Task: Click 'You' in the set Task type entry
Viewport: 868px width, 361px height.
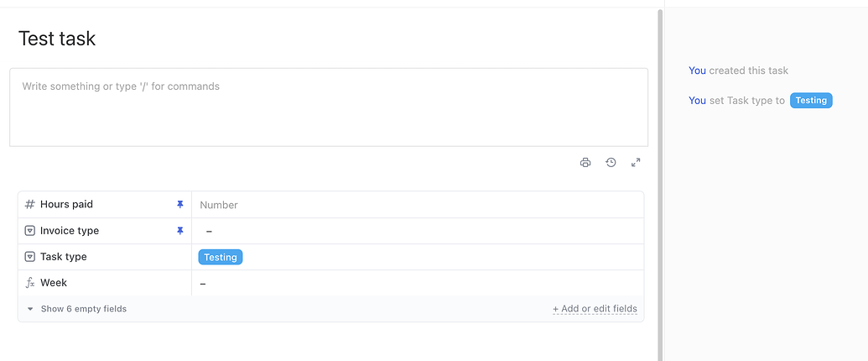Action: (697, 101)
